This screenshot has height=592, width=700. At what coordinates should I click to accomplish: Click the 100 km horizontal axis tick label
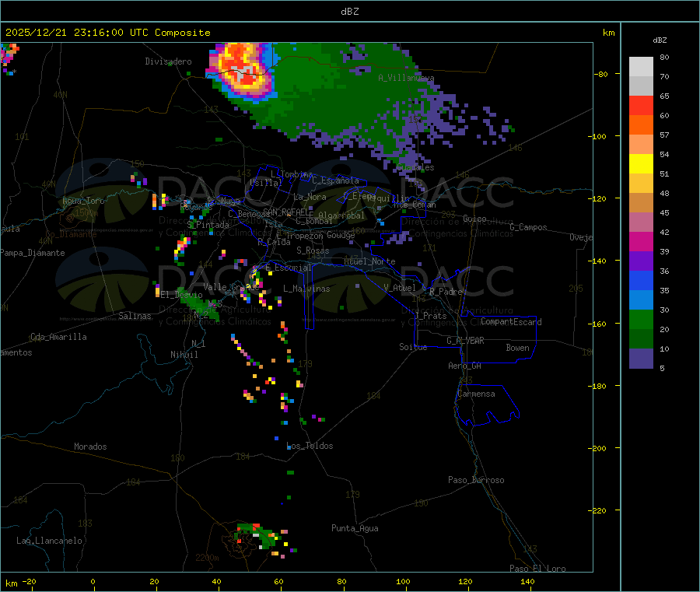coord(403,581)
